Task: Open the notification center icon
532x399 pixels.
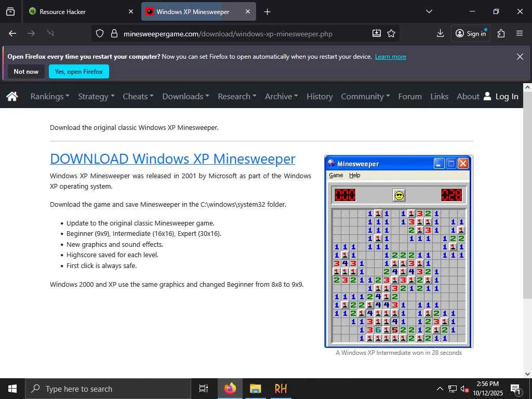Action: coord(515,389)
